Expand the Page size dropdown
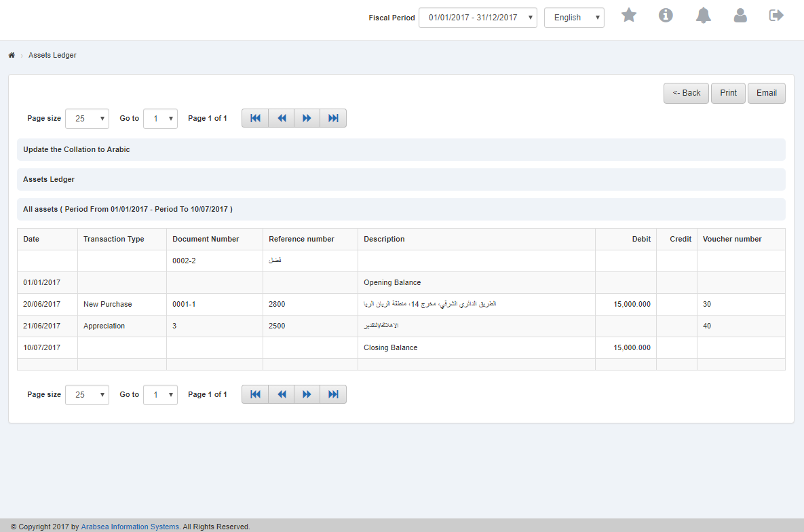 pos(87,118)
